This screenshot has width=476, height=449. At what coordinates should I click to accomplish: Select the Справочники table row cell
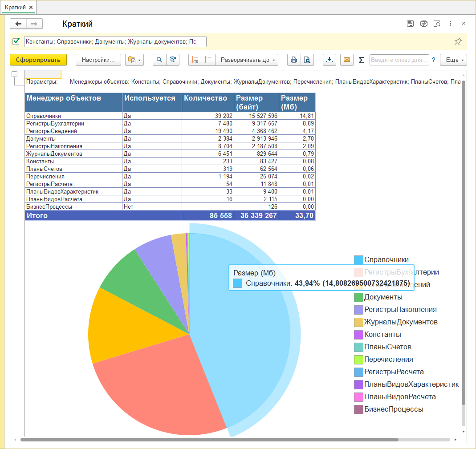tap(73, 116)
